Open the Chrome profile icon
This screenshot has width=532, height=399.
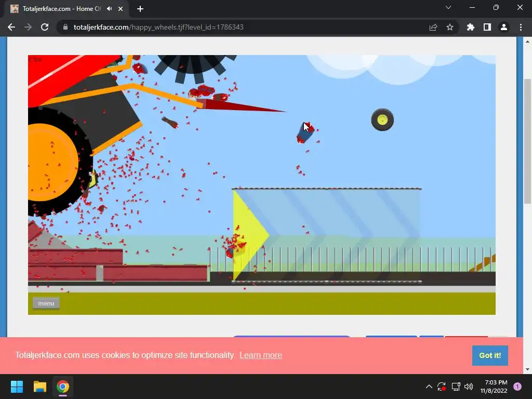[504, 27]
